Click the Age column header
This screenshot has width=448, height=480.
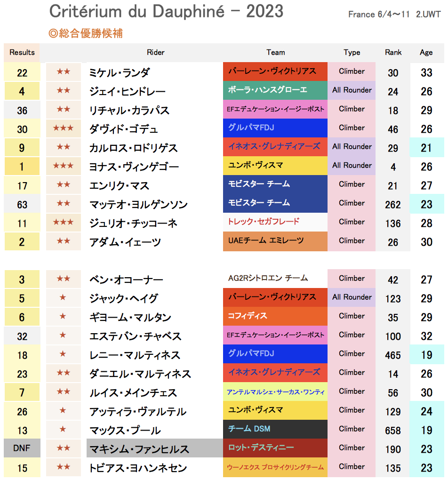(x=426, y=52)
